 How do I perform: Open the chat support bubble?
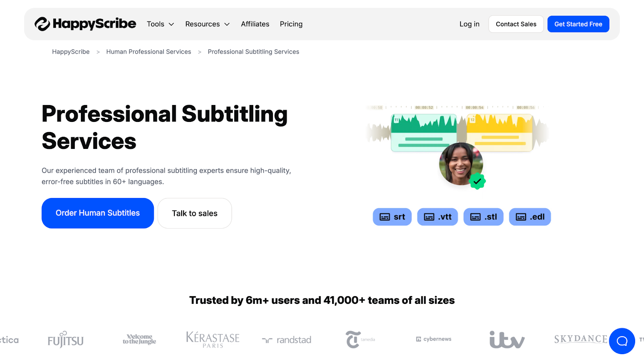[x=621, y=341]
